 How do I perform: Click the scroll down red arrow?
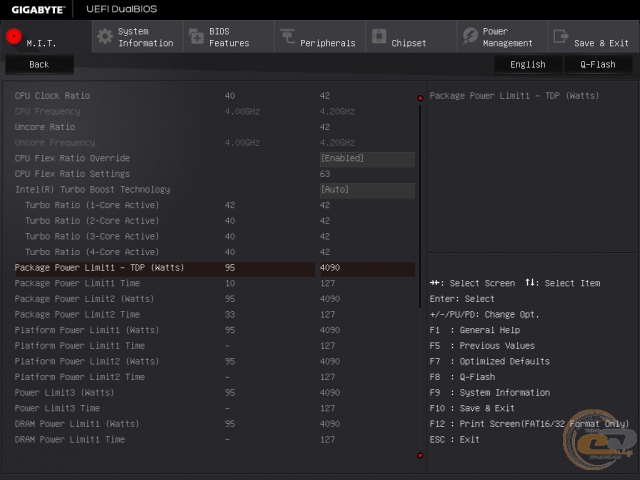420,456
